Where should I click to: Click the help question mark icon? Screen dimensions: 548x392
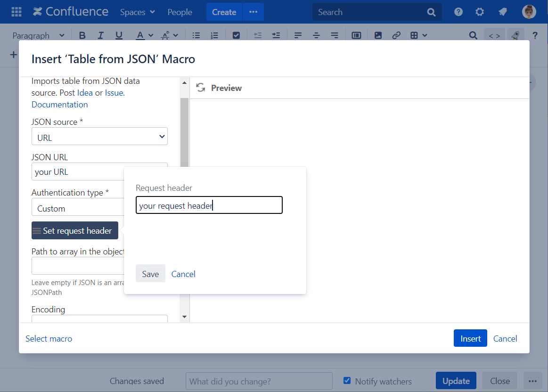click(458, 12)
